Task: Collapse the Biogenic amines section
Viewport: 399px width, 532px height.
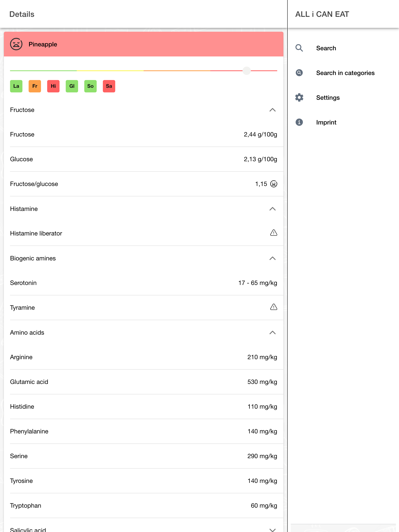Action: point(272,258)
